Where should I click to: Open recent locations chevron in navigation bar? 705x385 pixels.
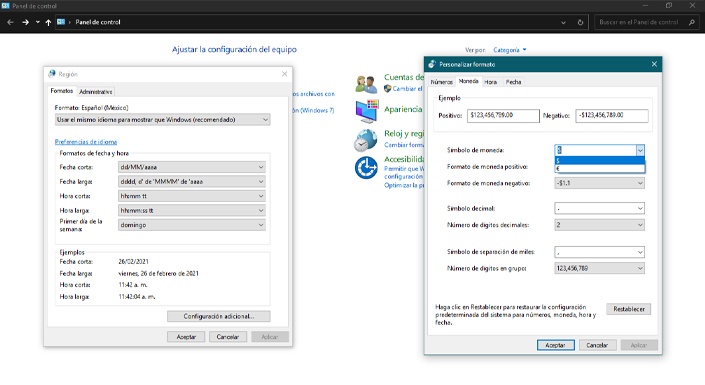tap(38, 22)
